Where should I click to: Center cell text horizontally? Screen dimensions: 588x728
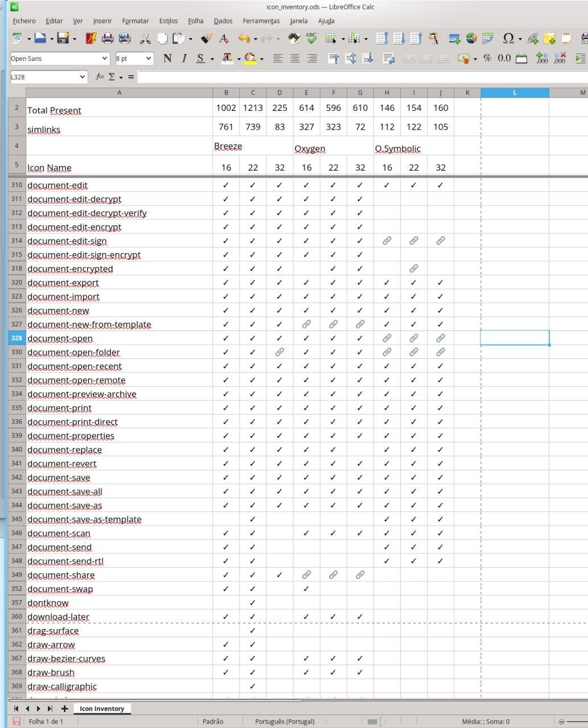(295, 58)
